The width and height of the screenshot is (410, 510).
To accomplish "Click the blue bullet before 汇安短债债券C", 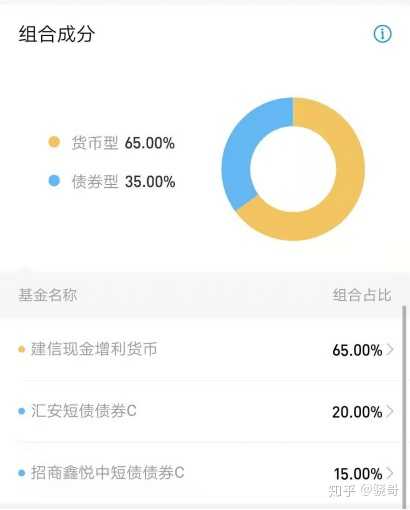I will (x=22, y=411).
